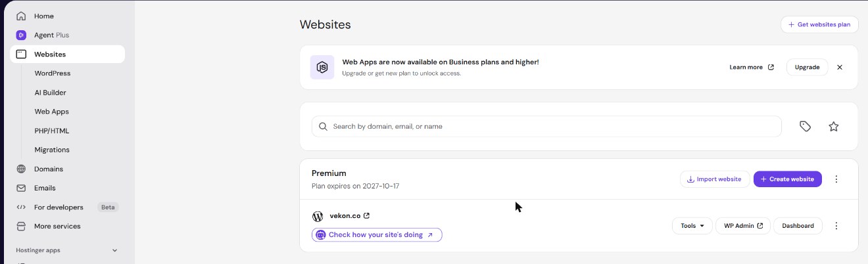Click the search magnifier icon

pyautogui.click(x=323, y=126)
